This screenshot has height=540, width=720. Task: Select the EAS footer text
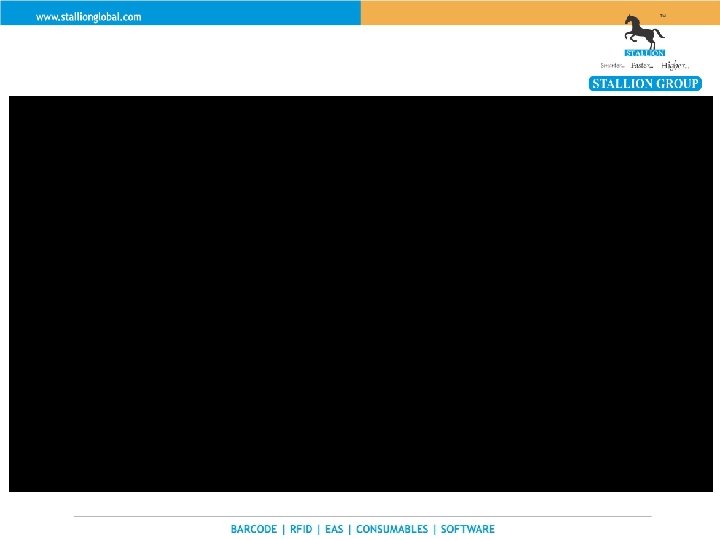tap(334, 529)
